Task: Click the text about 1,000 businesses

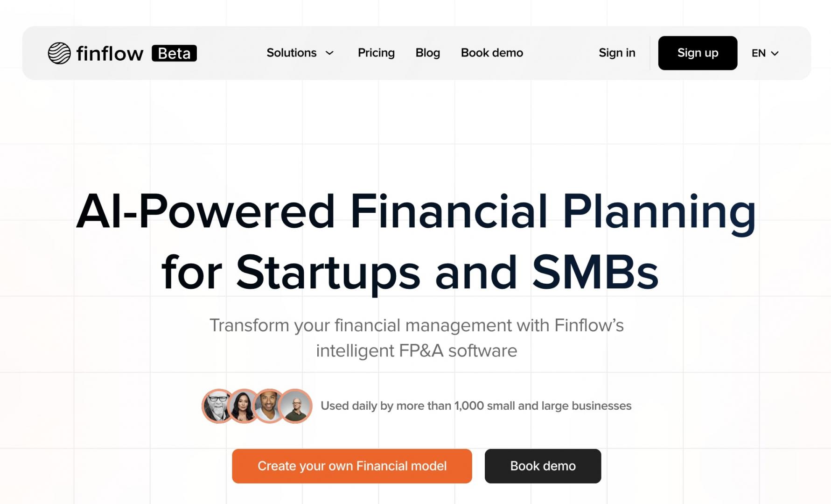Action: pos(476,406)
